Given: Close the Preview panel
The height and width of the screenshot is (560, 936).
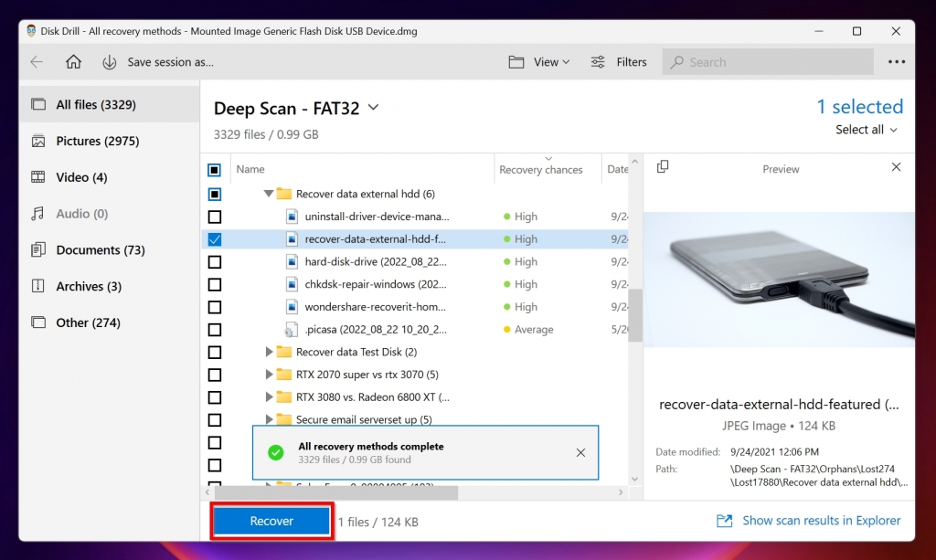Looking at the screenshot, I should [x=896, y=167].
